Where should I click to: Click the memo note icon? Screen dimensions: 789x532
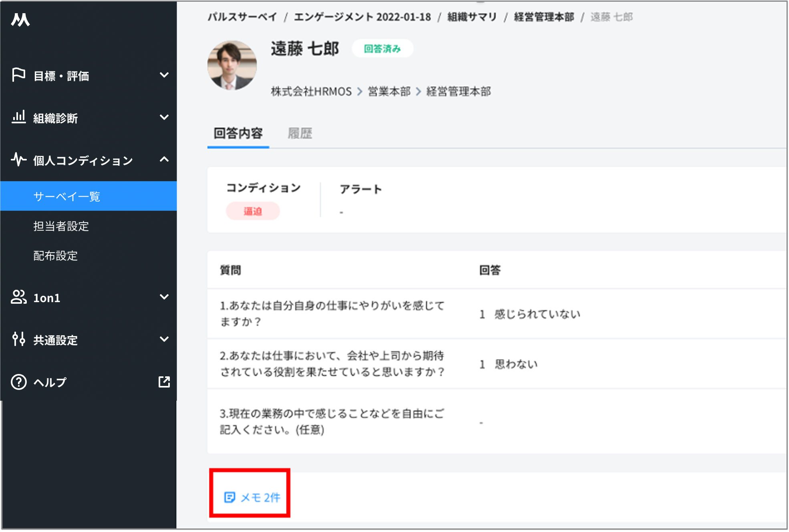(229, 497)
